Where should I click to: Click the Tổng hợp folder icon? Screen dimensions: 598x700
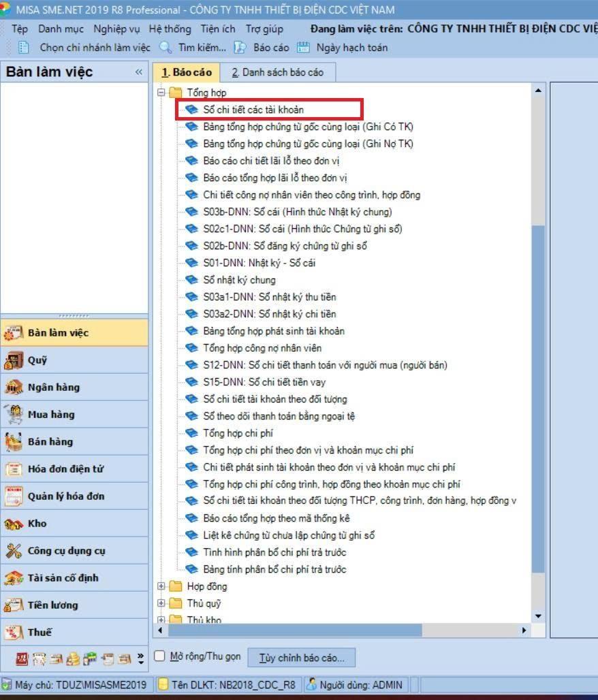tap(176, 93)
